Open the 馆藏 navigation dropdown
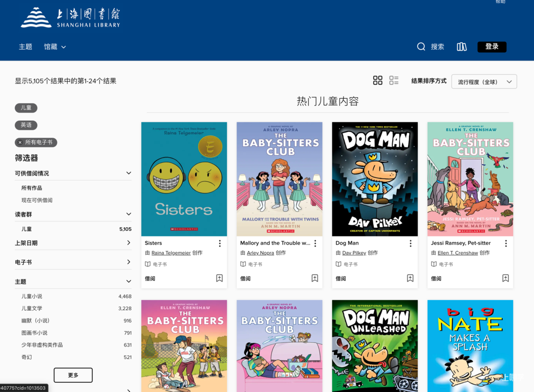534x392 pixels. click(x=55, y=47)
